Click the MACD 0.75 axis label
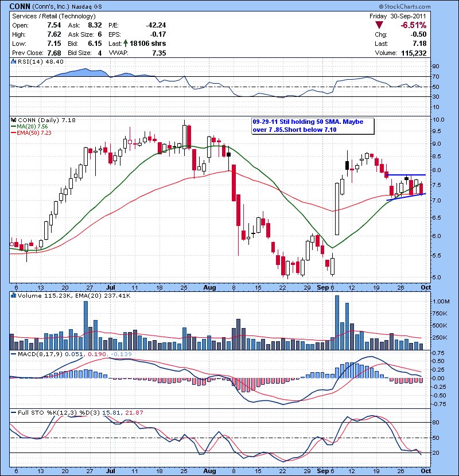 pos(438,353)
